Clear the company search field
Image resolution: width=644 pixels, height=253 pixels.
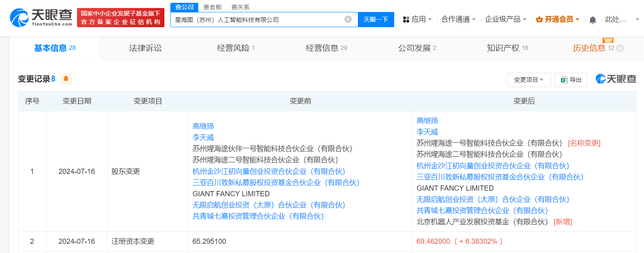pyautogui.click(x=348, y=19)
